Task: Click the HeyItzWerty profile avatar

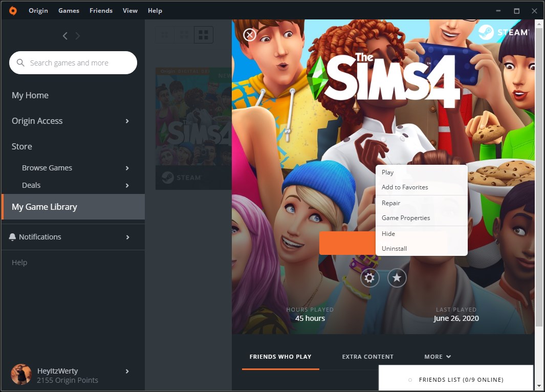Action: click(21, 374)
